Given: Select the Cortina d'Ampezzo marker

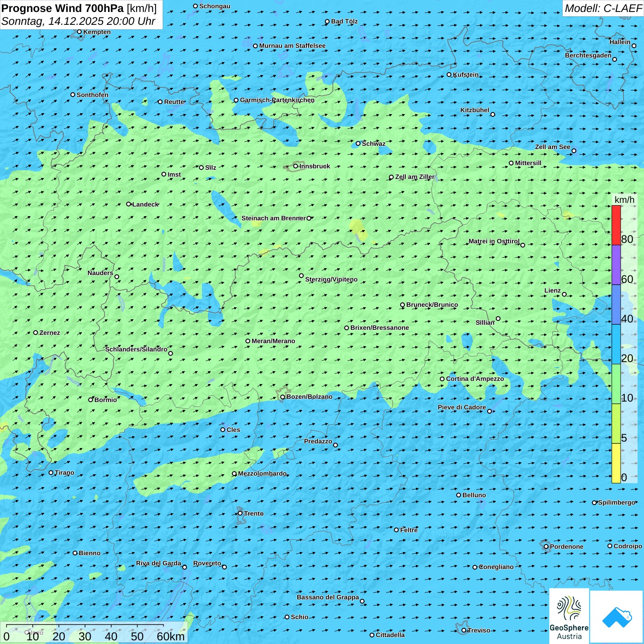Looking at the screenshot, I should (443, 379).
